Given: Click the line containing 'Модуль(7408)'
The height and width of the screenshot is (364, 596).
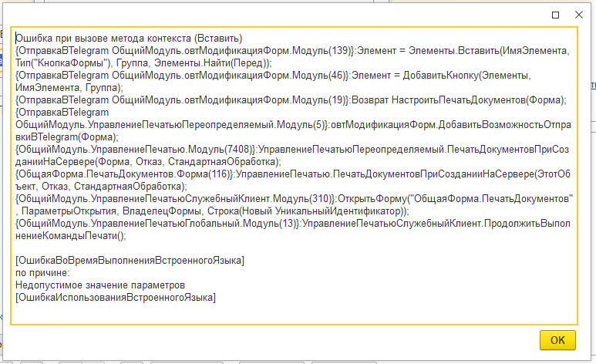Looking at the screenshot, I should pyautogui.click(x=292, y=150).
